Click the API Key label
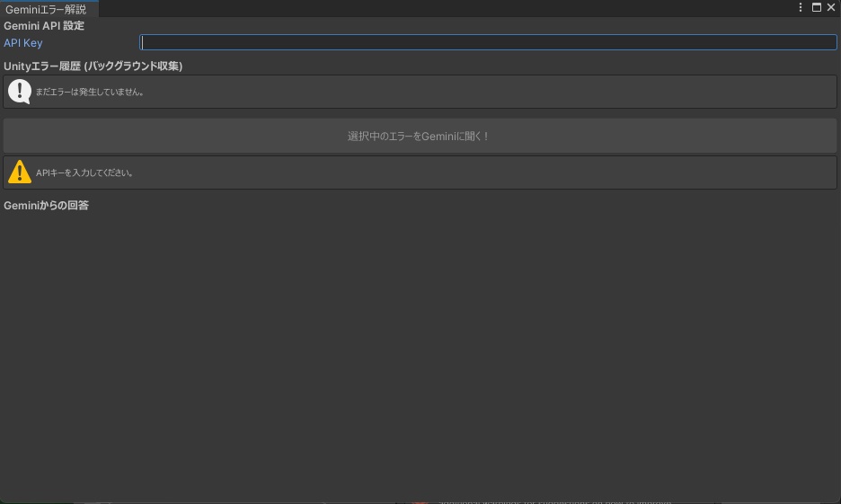The height and width of the screenshot is (504, 841). coord(23,43)
